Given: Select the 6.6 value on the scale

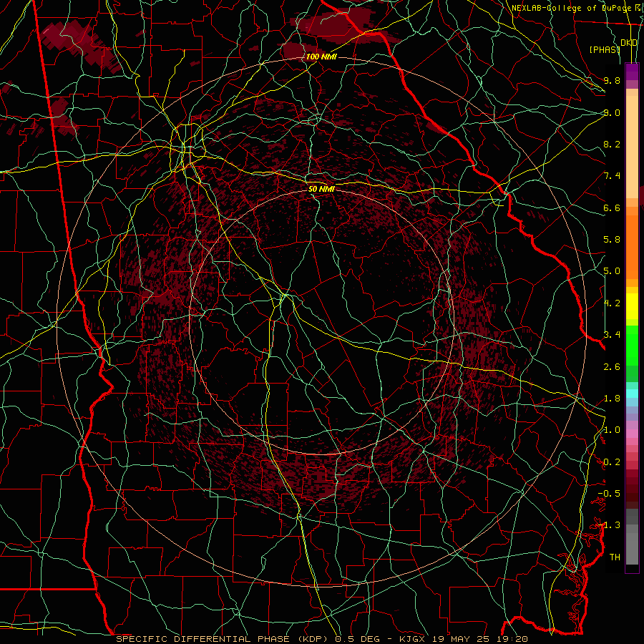Looking at the screenshot, I should [x=612, y=208].
